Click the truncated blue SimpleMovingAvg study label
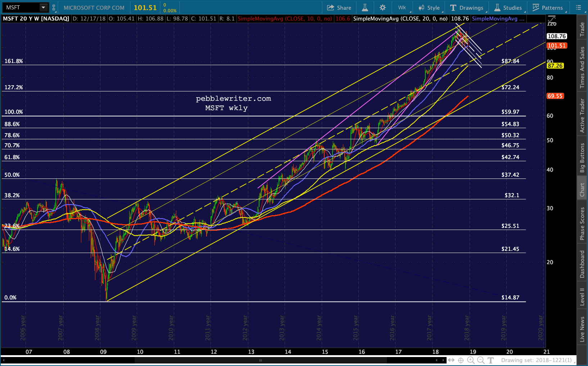588x366 pixels. [498, 19]
